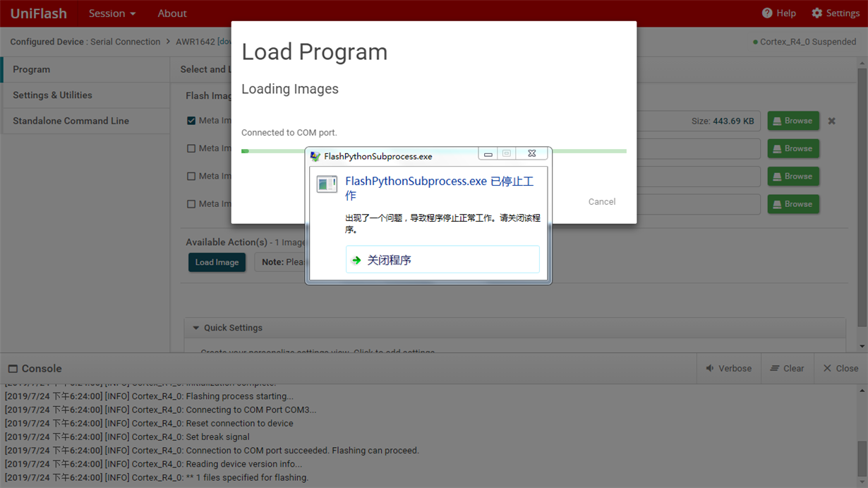This screenshot has width=868, height=488.
Task: Click the FlashPythonSubprocess title bar icon
Action: [315, 156]
